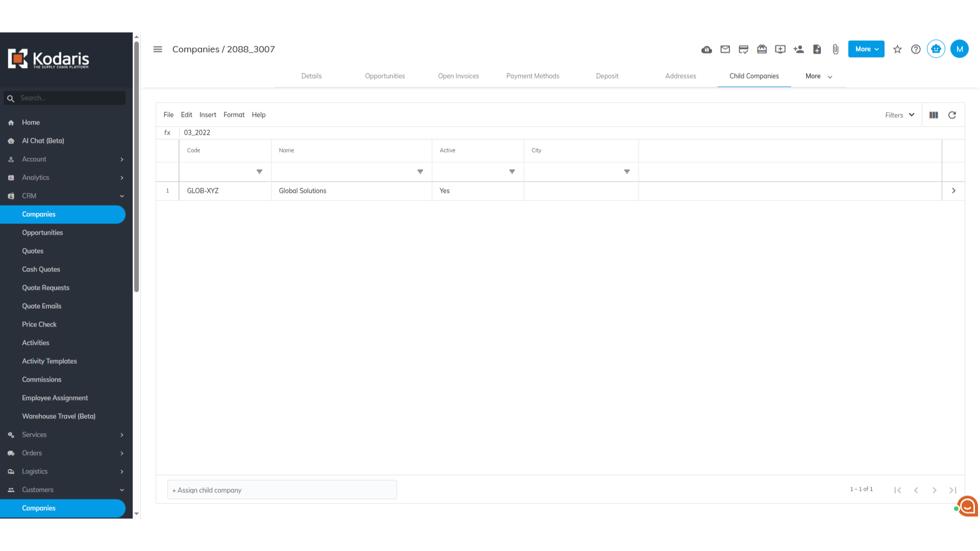Click the add person icon
This screenshot has height=551, width=980.
pyautogui.click(x=799, y=49)
